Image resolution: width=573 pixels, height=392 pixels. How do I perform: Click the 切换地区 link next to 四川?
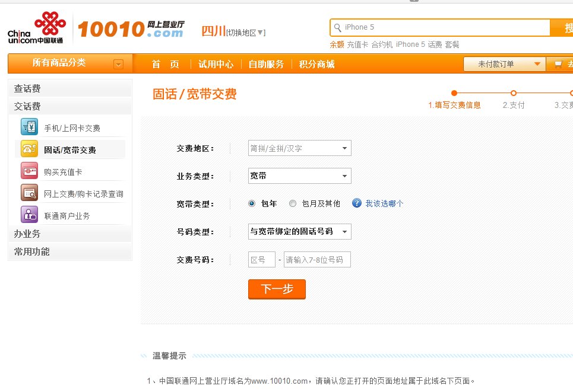(x=244, y=33)
